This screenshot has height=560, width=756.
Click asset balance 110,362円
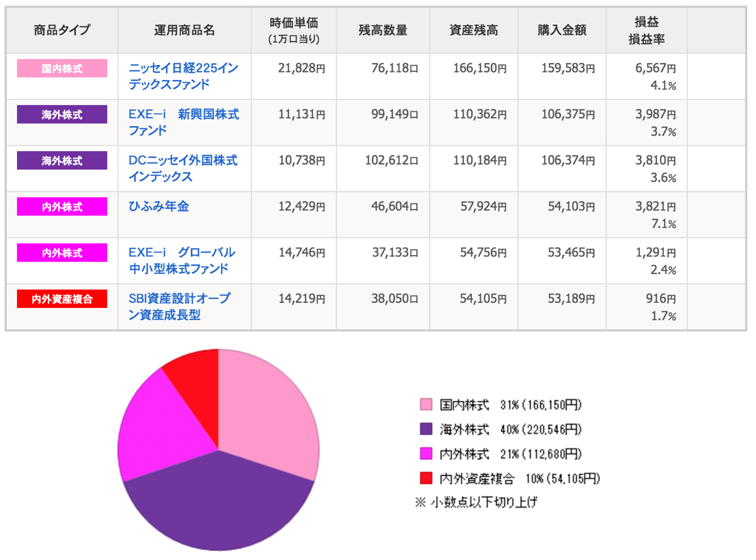(x=479, y=115)
